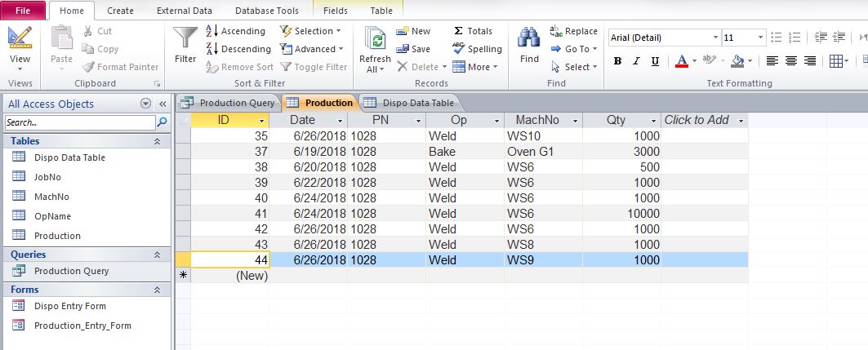Toggle Italic text formatting

click(x=636, y=61)
